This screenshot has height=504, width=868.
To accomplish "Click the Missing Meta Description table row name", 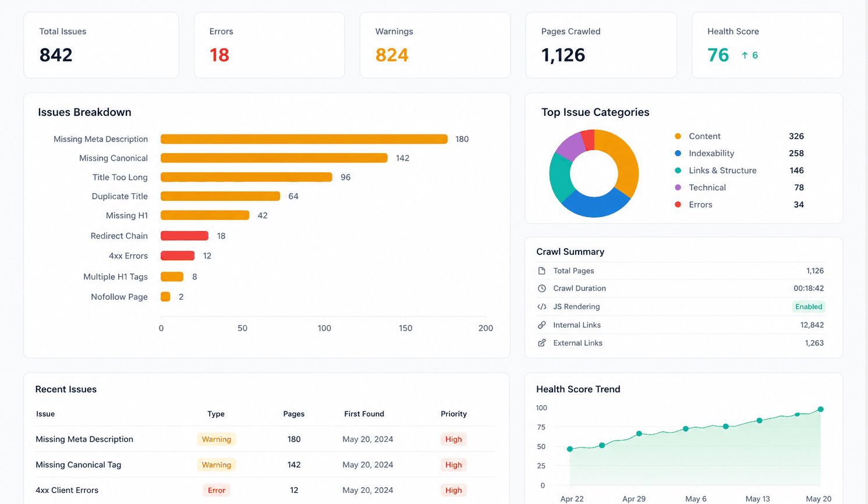I will coord(84,439).
